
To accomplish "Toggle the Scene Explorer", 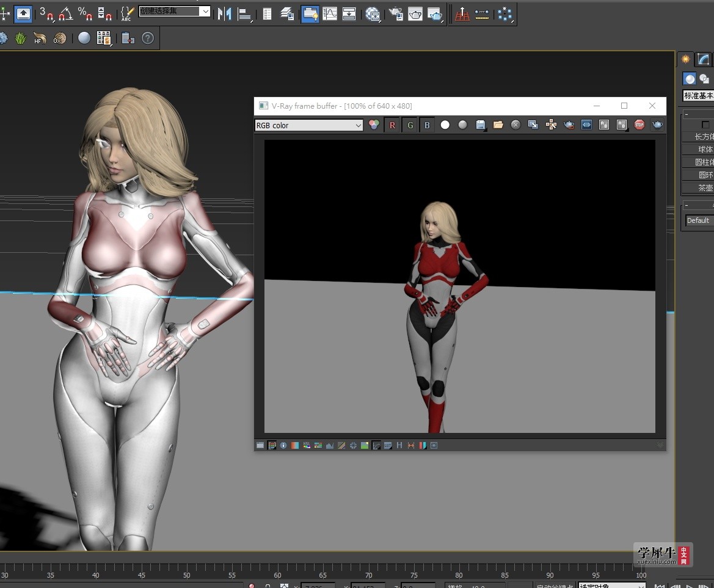I will tap(268, 13).
